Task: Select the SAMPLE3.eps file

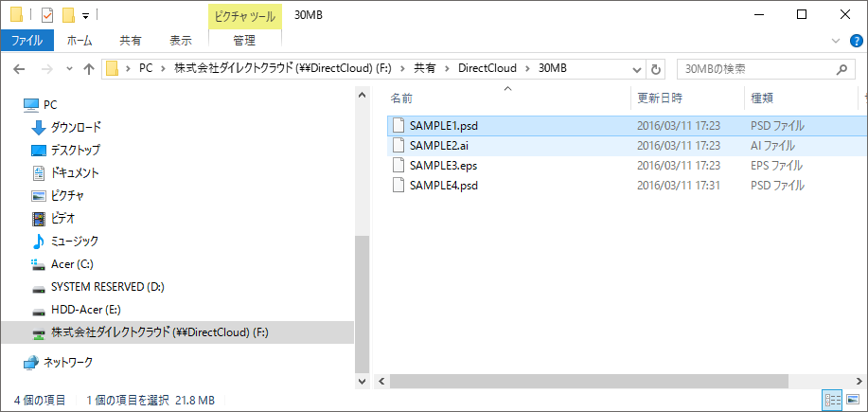Action: pos(442,166)
